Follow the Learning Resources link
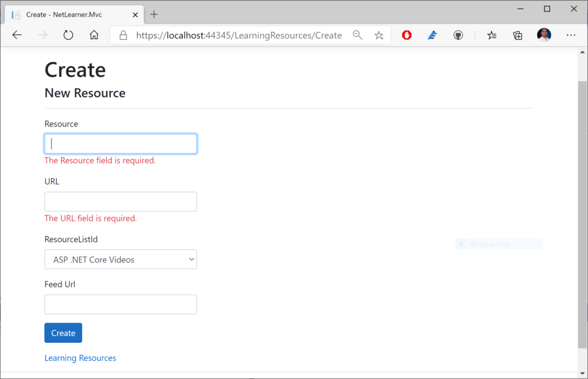The width and height of the screenshot is (588, 379). click(x=80, y=357)
